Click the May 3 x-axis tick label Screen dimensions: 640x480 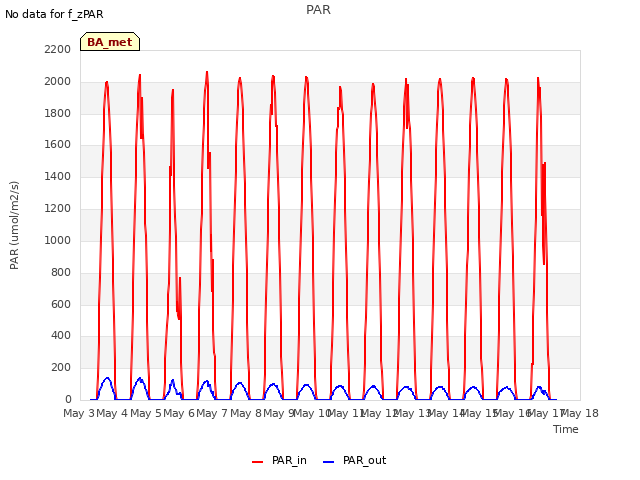79,413
